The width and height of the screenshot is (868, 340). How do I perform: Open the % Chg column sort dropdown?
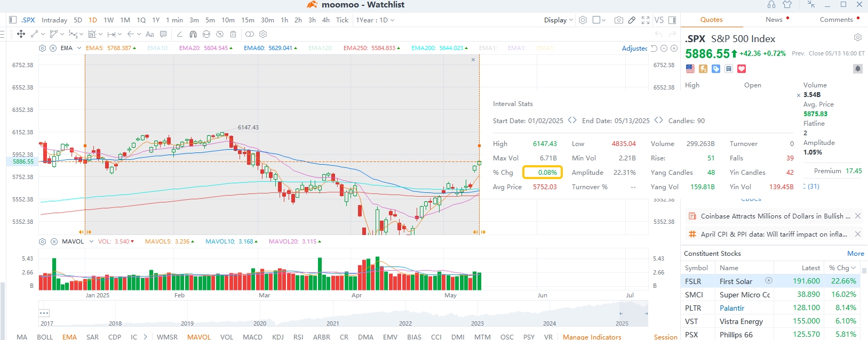843,268
